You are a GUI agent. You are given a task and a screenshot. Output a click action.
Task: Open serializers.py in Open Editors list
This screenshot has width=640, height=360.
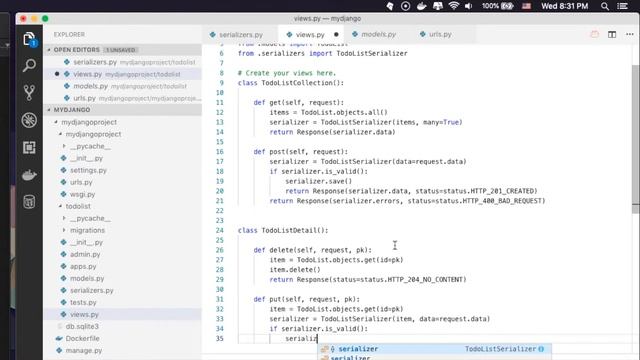click(x=122, y=62)
